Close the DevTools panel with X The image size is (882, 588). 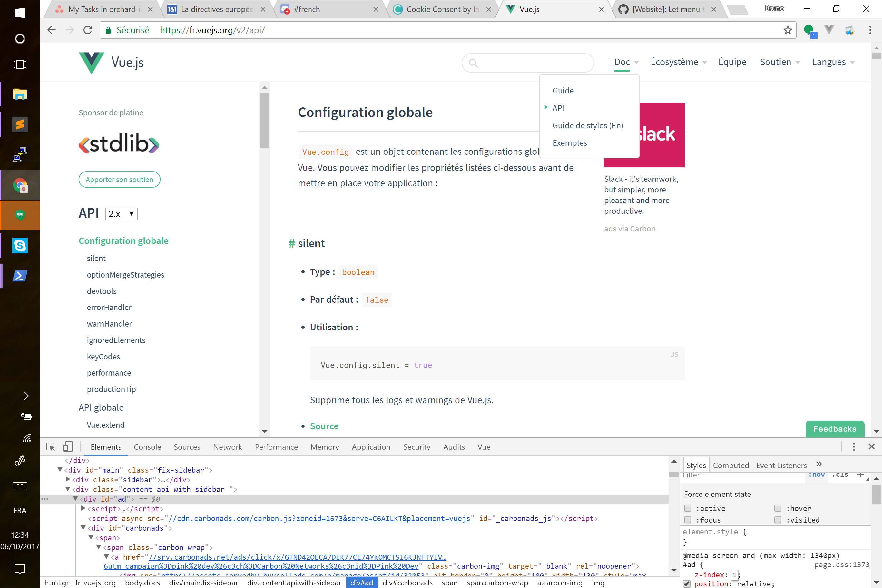(x=871, y=446)
